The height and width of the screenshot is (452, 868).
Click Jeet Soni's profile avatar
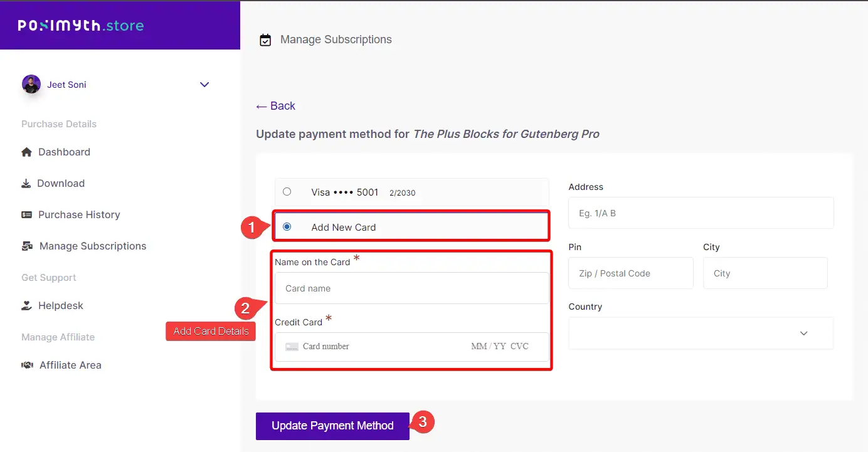coord(31,85)
